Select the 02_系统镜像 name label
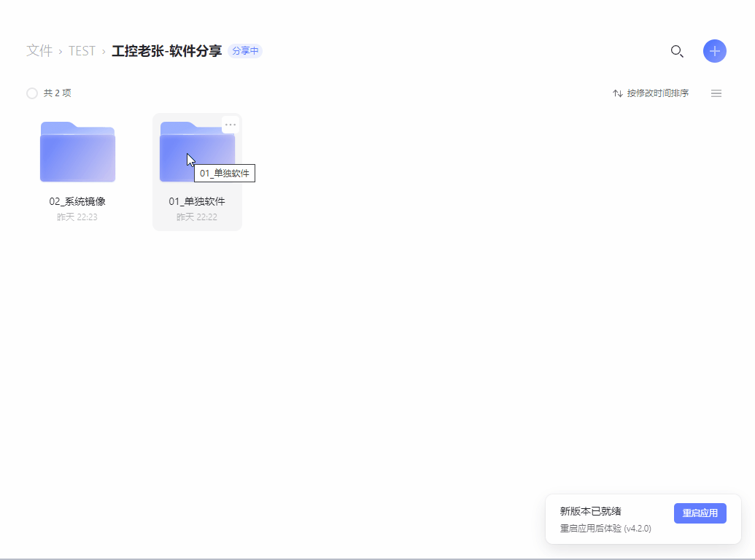This screenshot has width=755, height=560. 77,201
